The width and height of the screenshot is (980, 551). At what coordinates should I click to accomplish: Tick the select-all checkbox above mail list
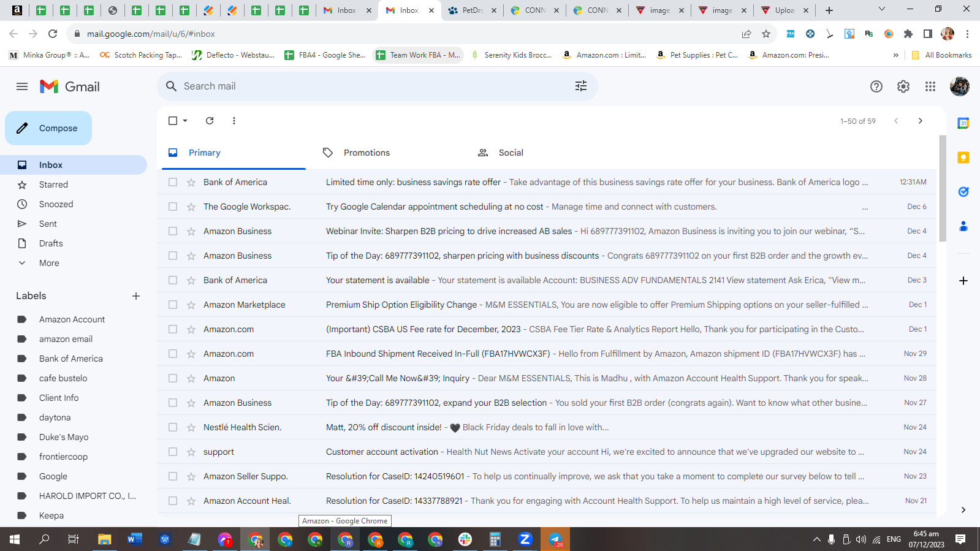[x=173, y=121]
